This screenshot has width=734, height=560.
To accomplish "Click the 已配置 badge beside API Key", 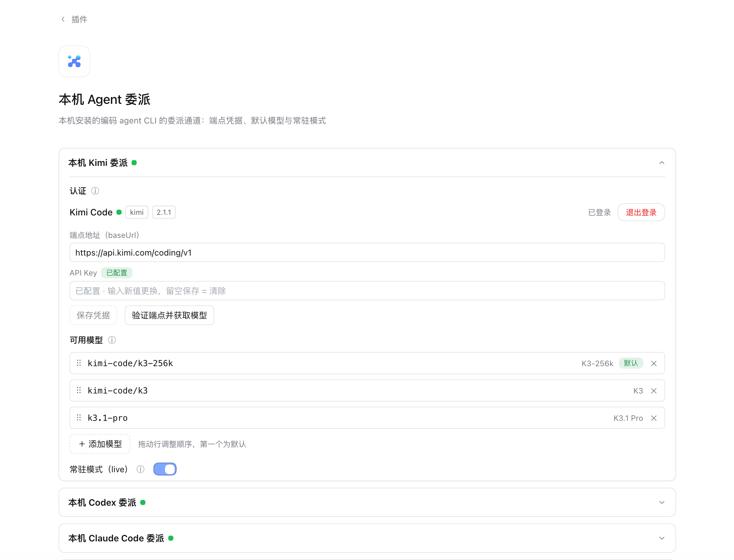I will tap(117, 273).
